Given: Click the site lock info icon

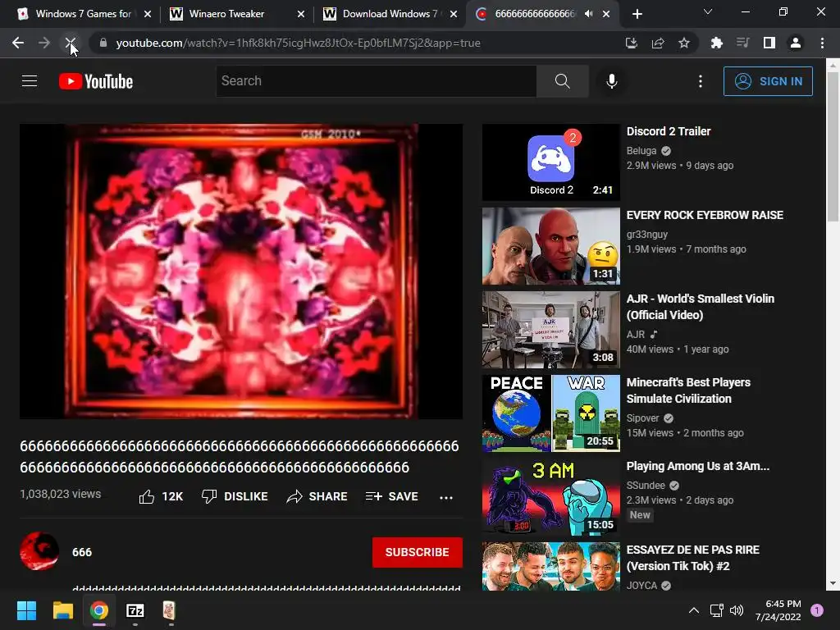Looking at the screenshot, I should point(103,43).
